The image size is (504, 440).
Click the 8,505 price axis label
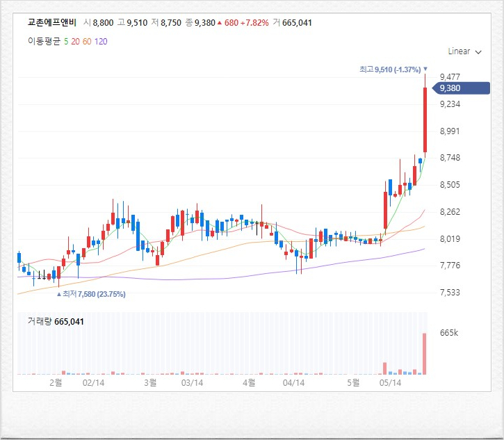(450, 185)
